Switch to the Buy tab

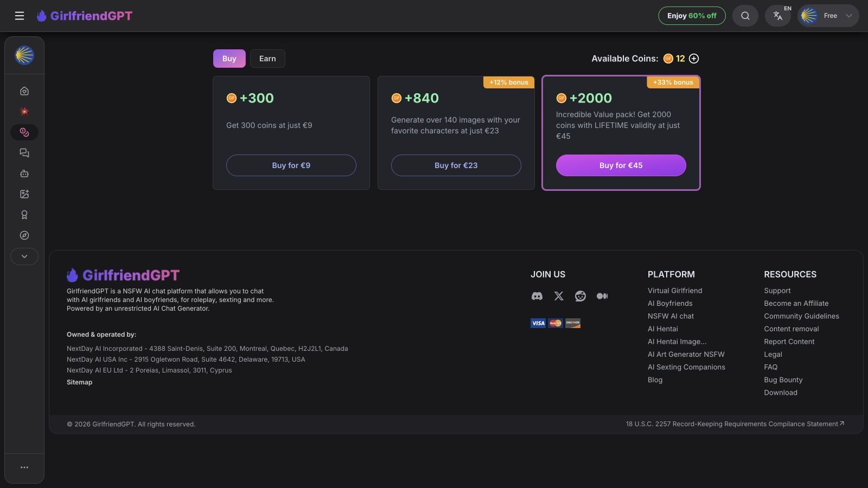click(229, 59)
